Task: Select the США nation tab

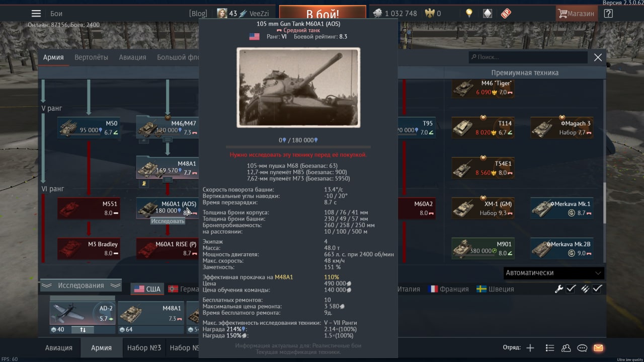Action: point(147,289)
